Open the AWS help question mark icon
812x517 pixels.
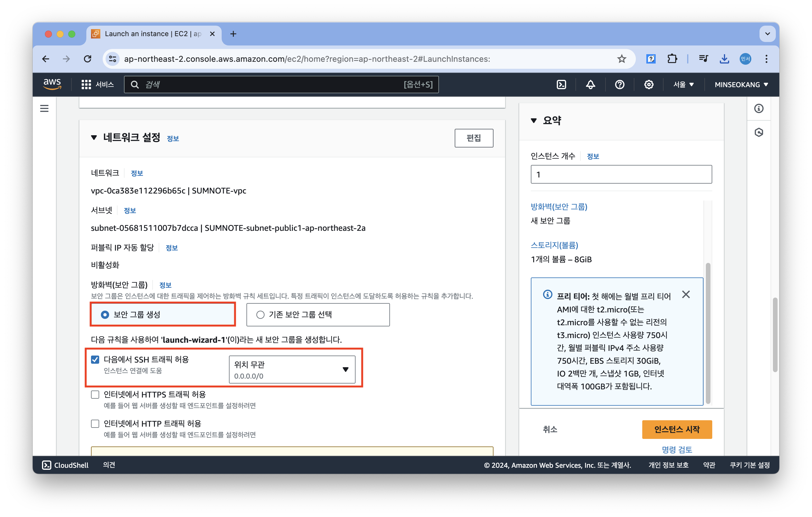click(619, 85)
